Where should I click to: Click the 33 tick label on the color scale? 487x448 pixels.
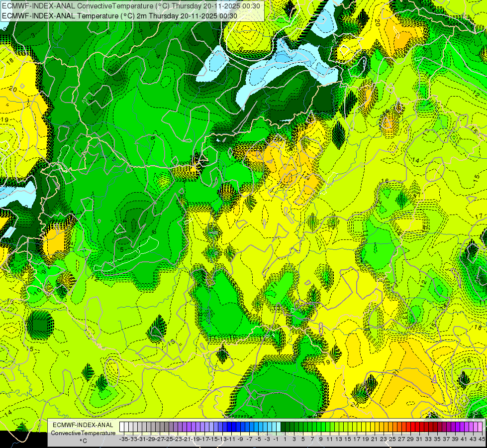point(428,439)
